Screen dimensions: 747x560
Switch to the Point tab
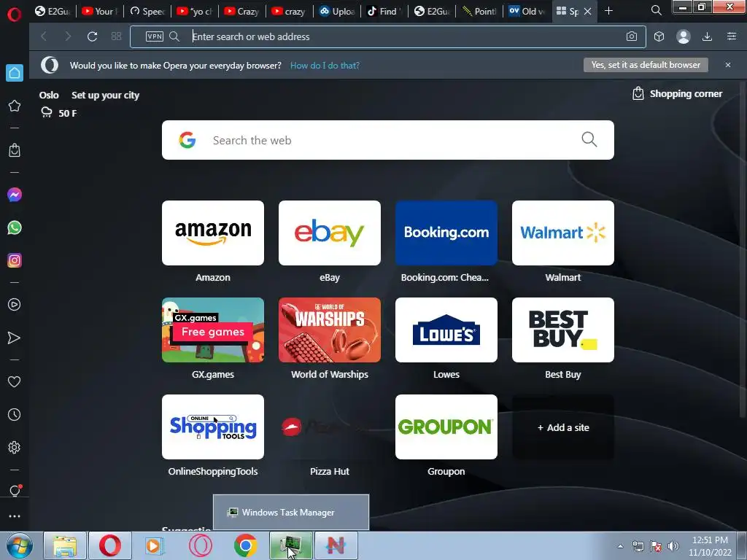point(479,11)
